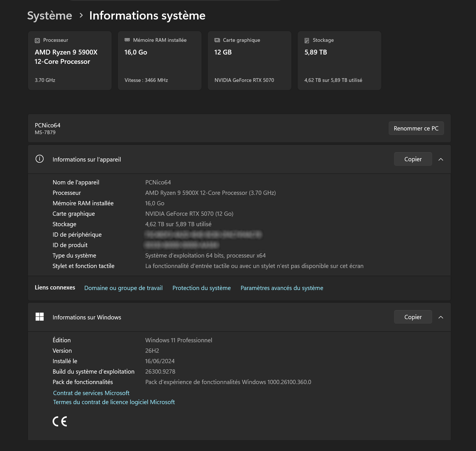Viewport: 476px width, 451px height.
Task: Click the Windows logo beside Informations sur Windows
Action: coord(40,317)
